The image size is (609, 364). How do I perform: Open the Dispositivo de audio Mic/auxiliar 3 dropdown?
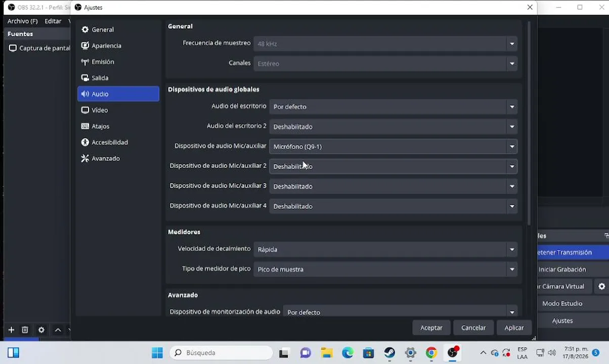(x=393, y=187)
